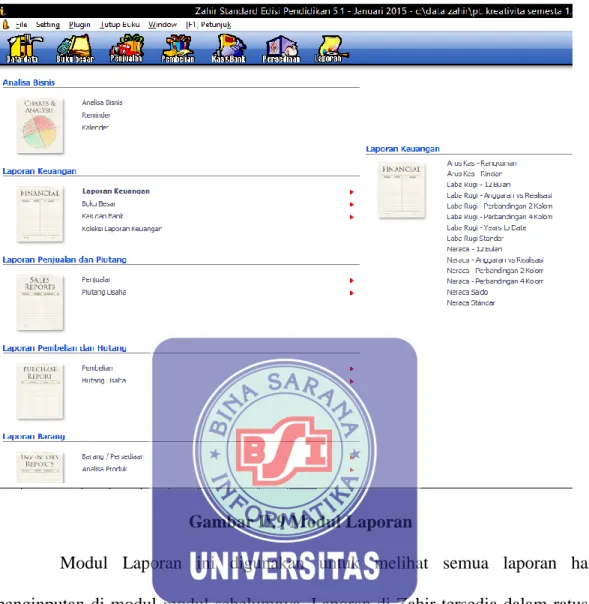This screenshot has width=589, height=604.
Task: Open the Buku Besar module icon
Action: (x=75, y=49)
